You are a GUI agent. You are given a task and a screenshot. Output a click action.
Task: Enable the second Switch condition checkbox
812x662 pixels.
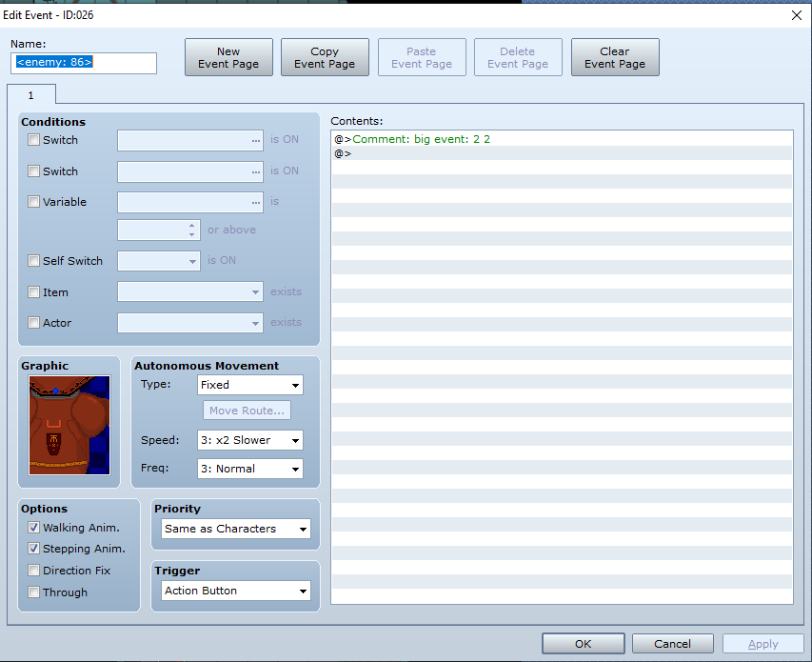tap(33, 171)
